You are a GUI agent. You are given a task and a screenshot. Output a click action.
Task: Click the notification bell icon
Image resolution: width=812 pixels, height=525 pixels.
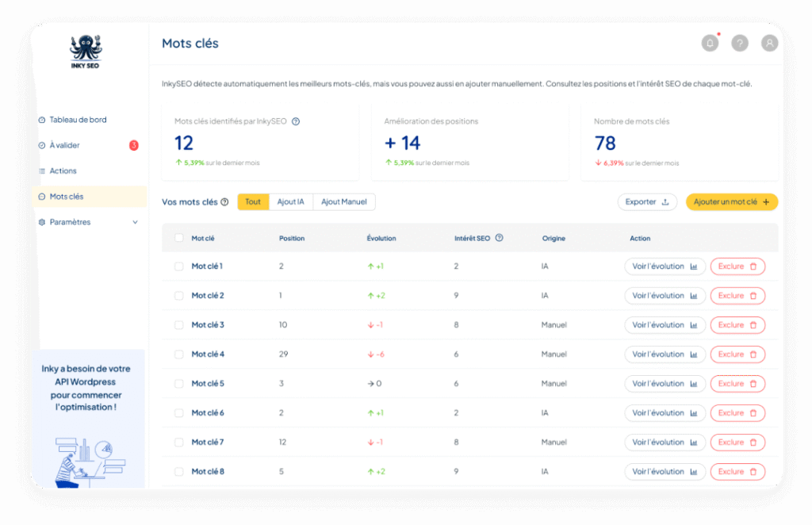point(710,44)
